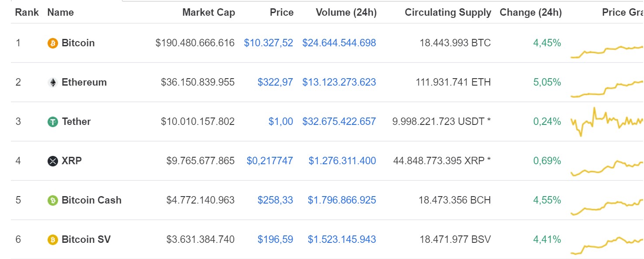Screen dimensions: 644x259
Task: Click the green Tether logo icon
Action: (x=53, y=122)
